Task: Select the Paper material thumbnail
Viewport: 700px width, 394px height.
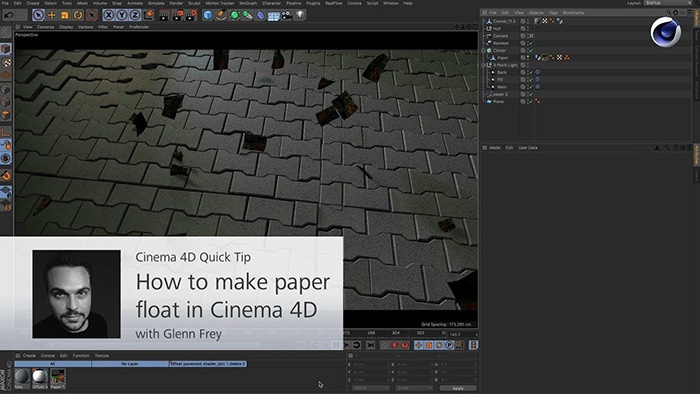Action: [x=58, y=377]
